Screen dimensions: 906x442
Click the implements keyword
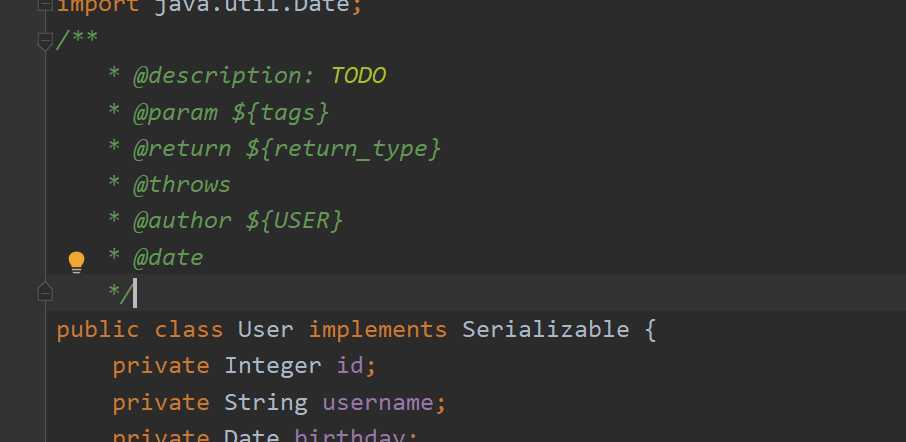point(377,330)
